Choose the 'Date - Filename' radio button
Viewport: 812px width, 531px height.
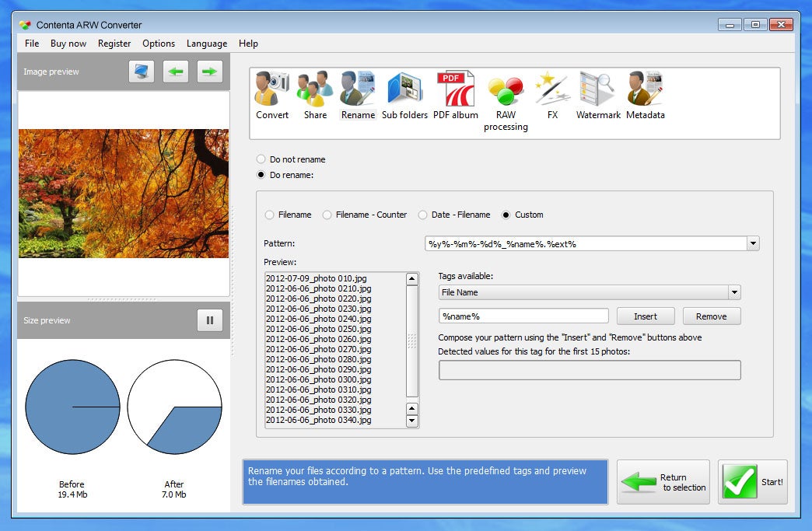point(422,215)
